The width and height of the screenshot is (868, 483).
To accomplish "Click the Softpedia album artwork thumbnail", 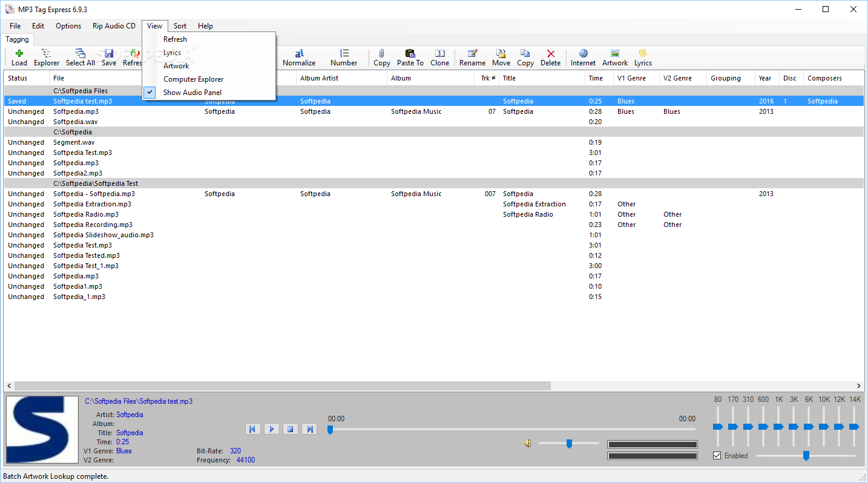I will click(x=42, y=430).
